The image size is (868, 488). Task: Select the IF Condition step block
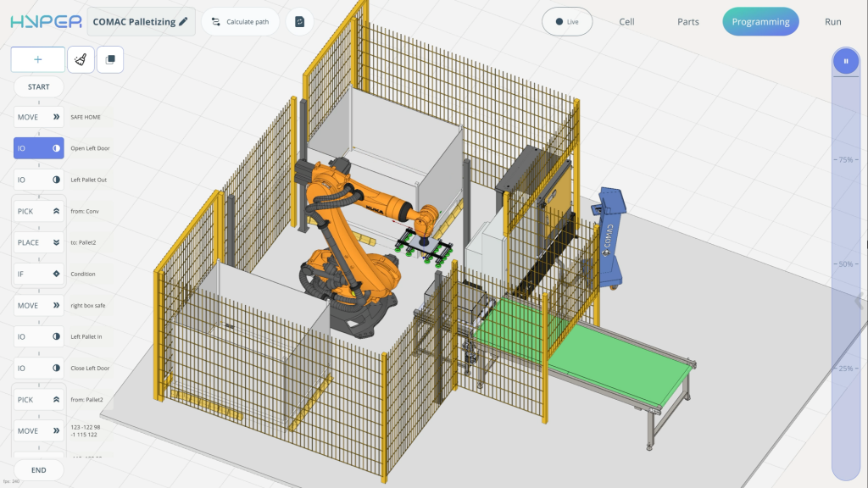pos(39,274)
